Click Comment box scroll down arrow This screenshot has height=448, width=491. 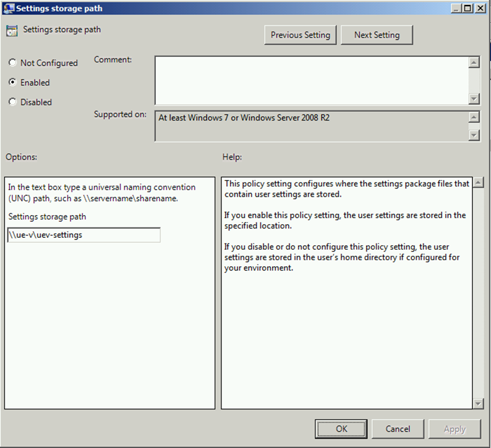coord(474,99)
